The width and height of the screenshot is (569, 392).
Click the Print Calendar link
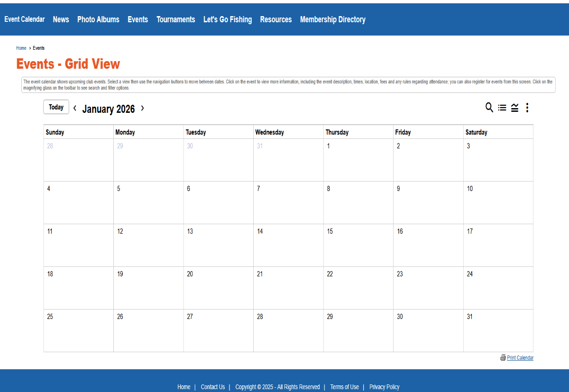(x=520, y=358)
